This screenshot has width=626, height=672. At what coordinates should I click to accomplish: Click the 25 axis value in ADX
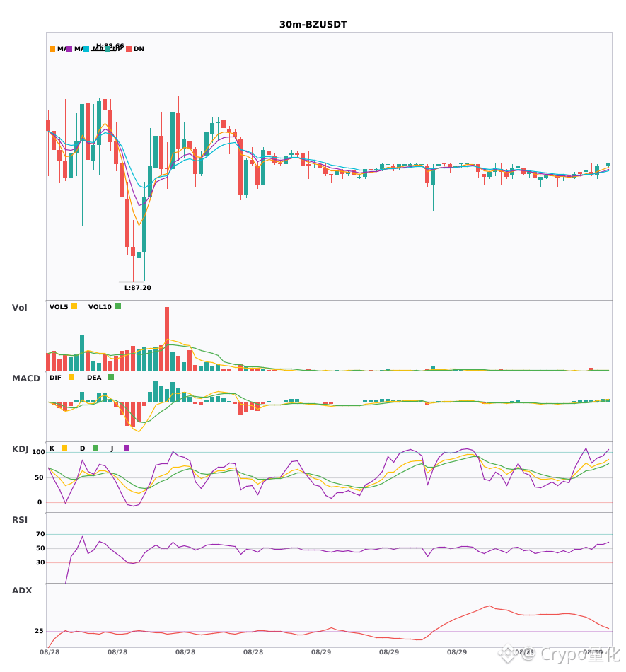click(39, 631)
